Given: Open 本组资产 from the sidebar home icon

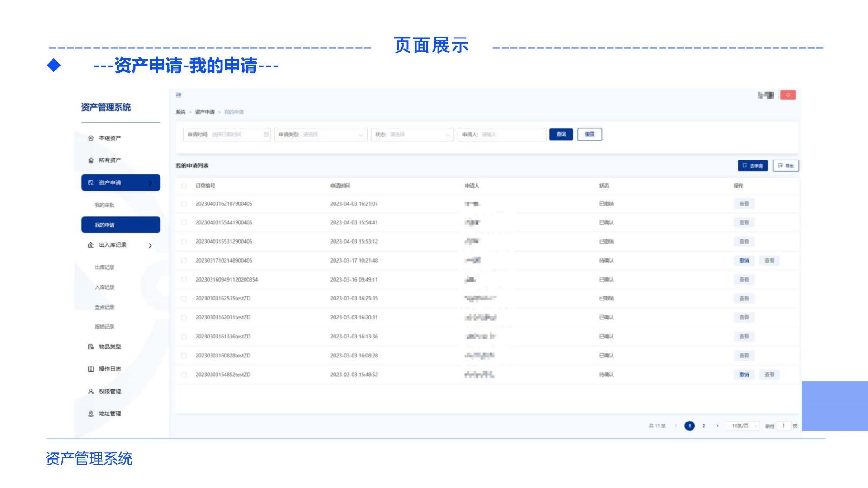Looking at the screenshot, I should 91,138.
